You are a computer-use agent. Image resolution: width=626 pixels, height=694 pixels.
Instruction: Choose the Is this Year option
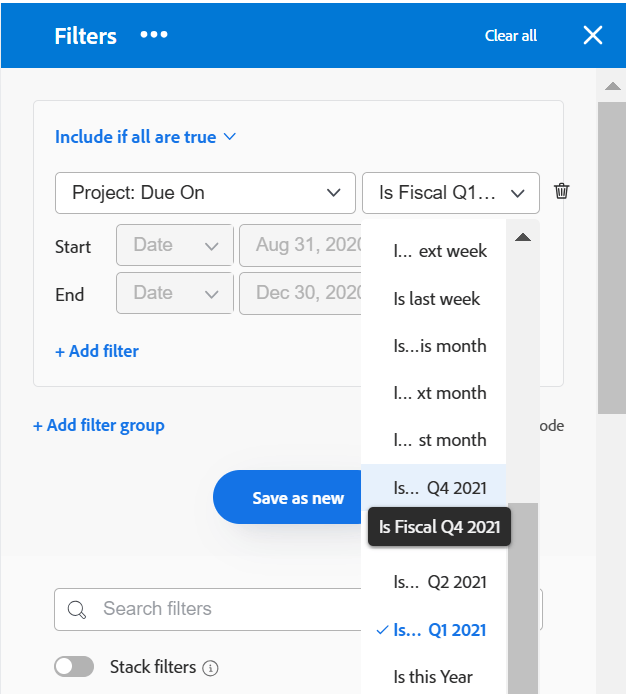tap(434, 677)
